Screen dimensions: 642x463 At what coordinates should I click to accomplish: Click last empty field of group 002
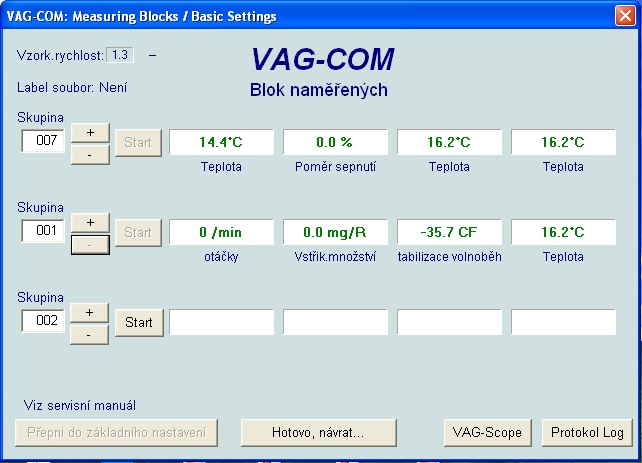(563, 322)
